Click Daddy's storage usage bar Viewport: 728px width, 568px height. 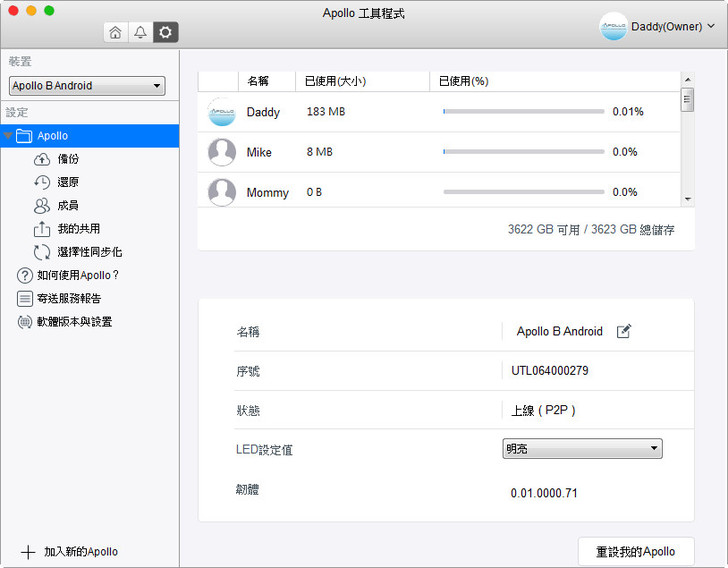click(x=523, y=112)
